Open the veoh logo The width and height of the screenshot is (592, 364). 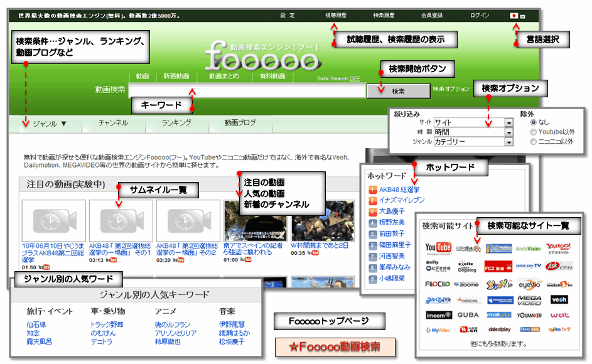[x=559, y=300]
